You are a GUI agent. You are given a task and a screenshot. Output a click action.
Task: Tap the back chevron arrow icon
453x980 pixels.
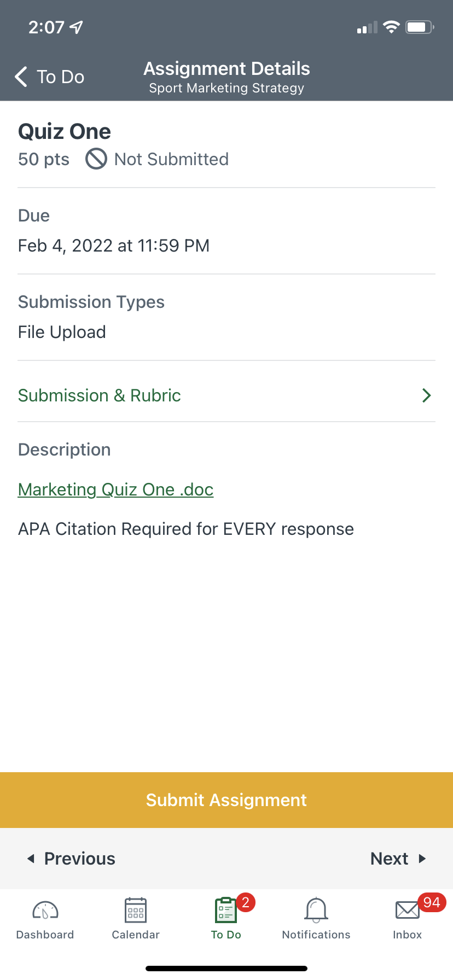coord(21,77)
